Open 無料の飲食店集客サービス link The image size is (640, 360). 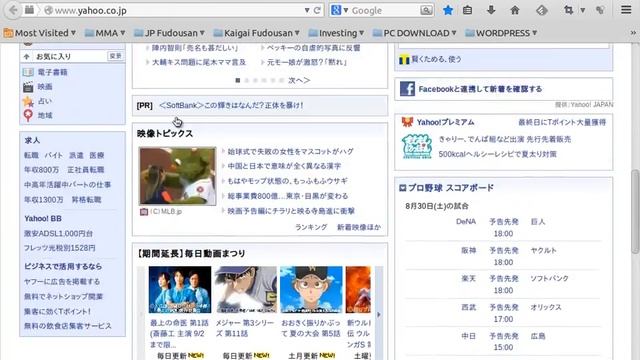point(68,326)
